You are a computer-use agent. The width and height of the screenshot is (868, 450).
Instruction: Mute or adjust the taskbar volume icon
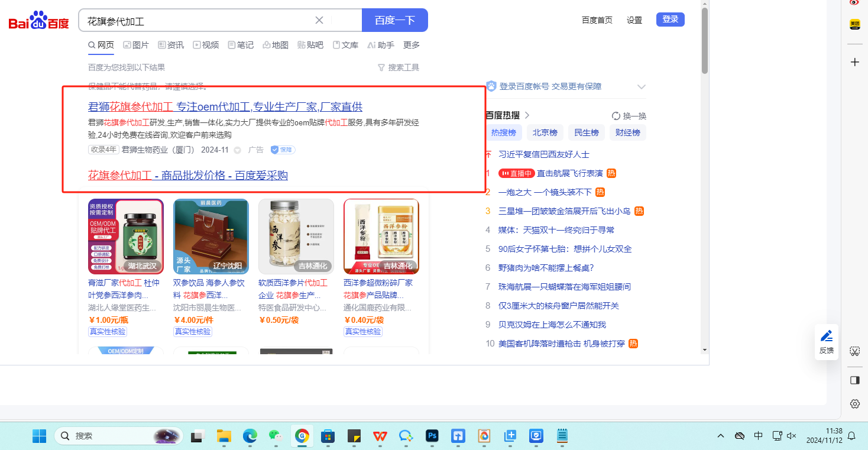(x=792, y=436)
